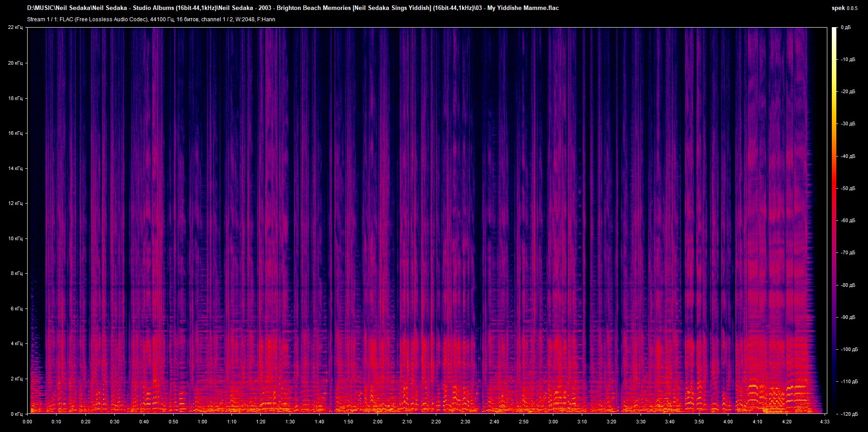868x432 pixels.
Task: Click the '1:00' time axis label
Action: [x=203, y=422]
